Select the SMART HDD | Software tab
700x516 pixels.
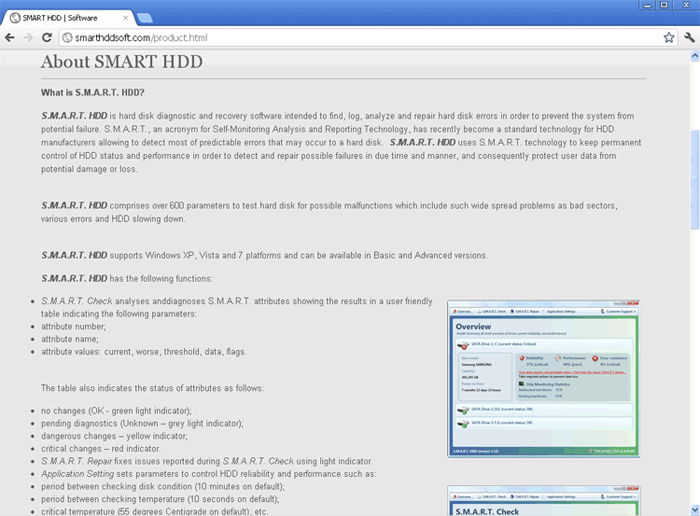[x=68, y=18]
